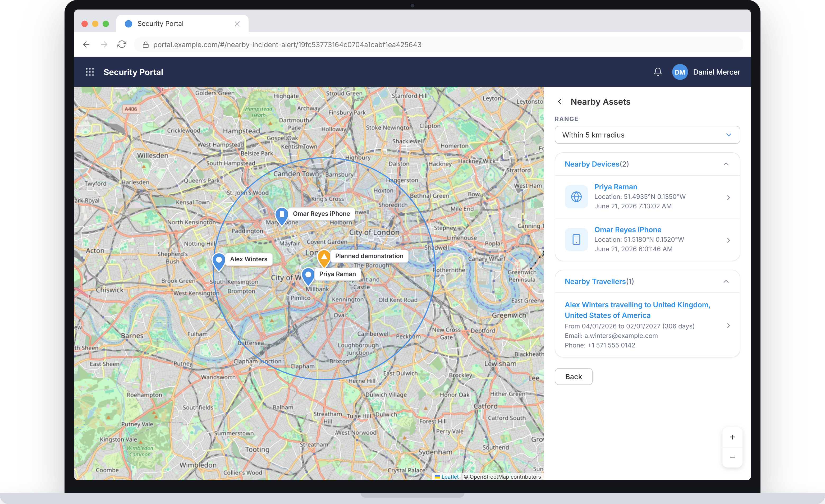
Task: Click the Alex Winters map label
Action: click(249, 259)
